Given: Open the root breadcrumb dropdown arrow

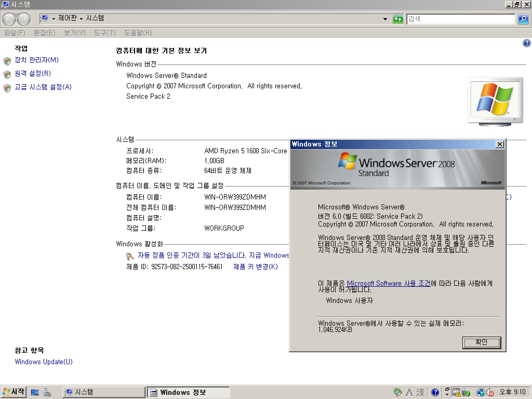Looking at the screenshot, I should [x=54, y=19].
